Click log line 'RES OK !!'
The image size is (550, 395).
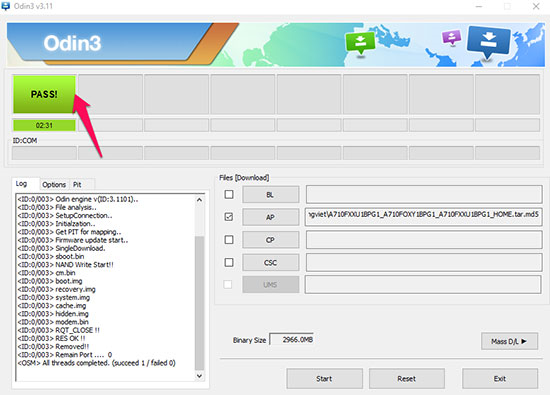coord(52,338)
